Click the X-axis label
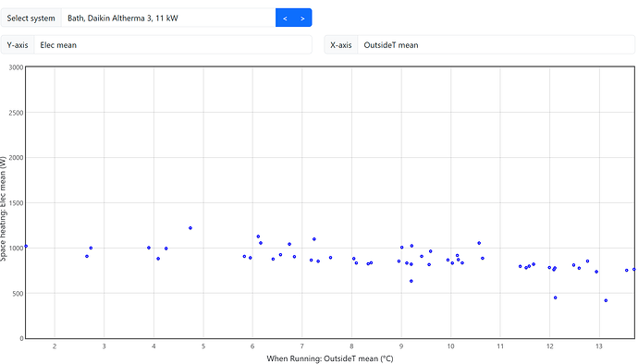Image resolution: width=638 pixels, height=364 pixels. pyautogui.click(x=341, y=44)
